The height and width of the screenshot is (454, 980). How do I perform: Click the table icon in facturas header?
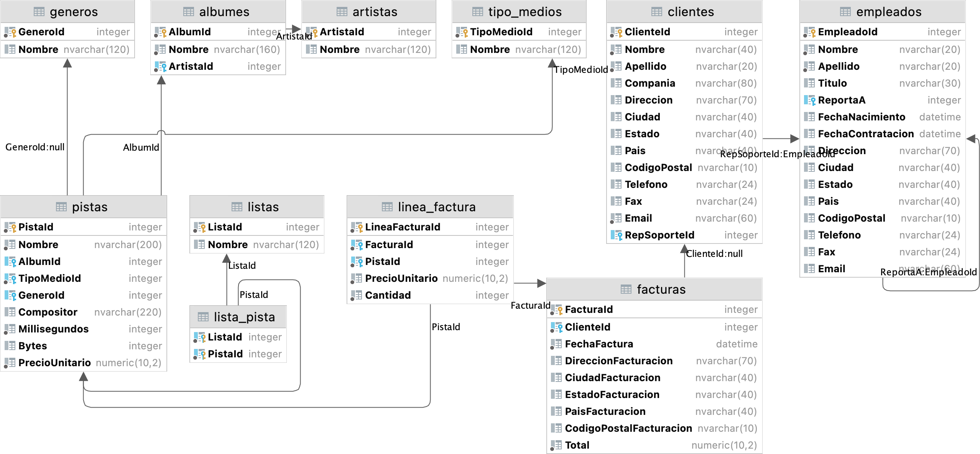[x=626, y=289]
